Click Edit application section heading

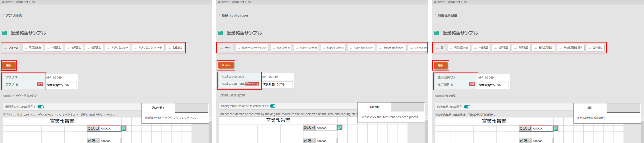coord(235,15)
